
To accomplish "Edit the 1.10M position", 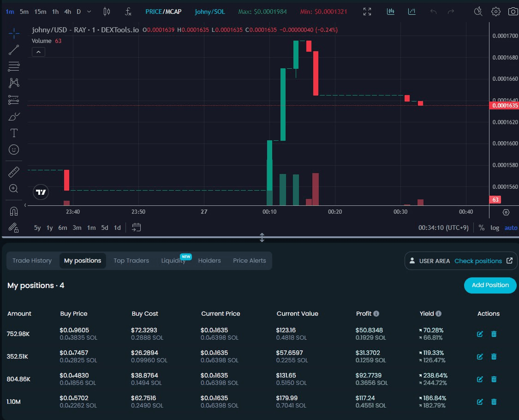I will tap(480, 402).
